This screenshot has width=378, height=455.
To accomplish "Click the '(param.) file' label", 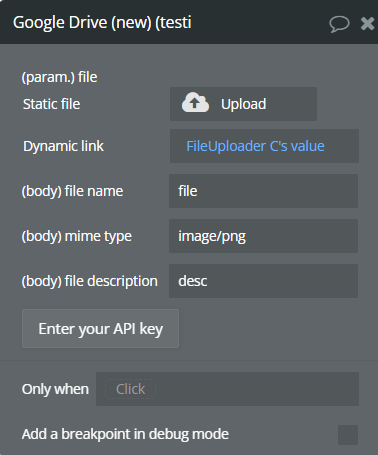I will [59, 77].
